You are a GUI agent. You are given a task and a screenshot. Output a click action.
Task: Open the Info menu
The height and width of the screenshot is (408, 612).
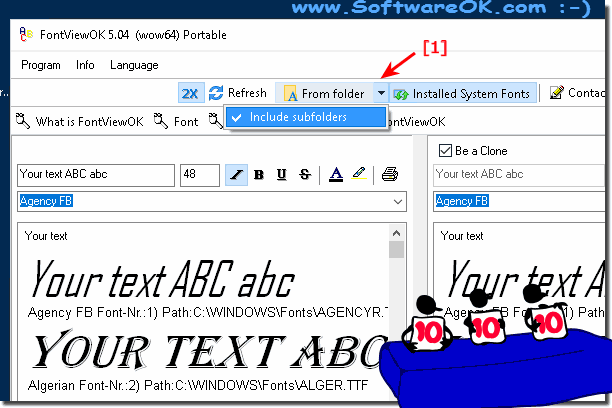pos(85,65)
